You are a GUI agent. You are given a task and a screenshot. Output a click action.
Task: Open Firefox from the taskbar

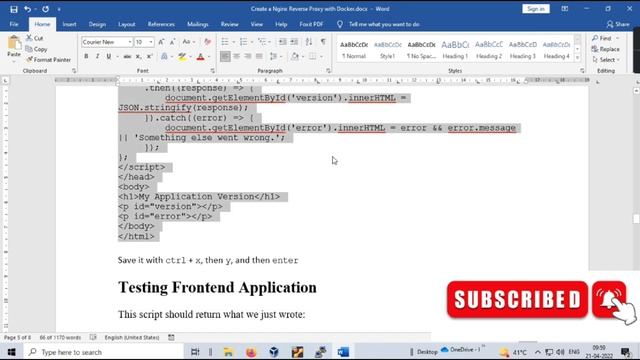point(251,352)
